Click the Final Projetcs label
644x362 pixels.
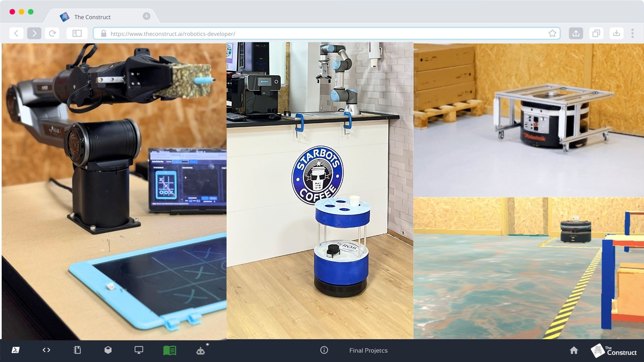(x=368, y=350)
